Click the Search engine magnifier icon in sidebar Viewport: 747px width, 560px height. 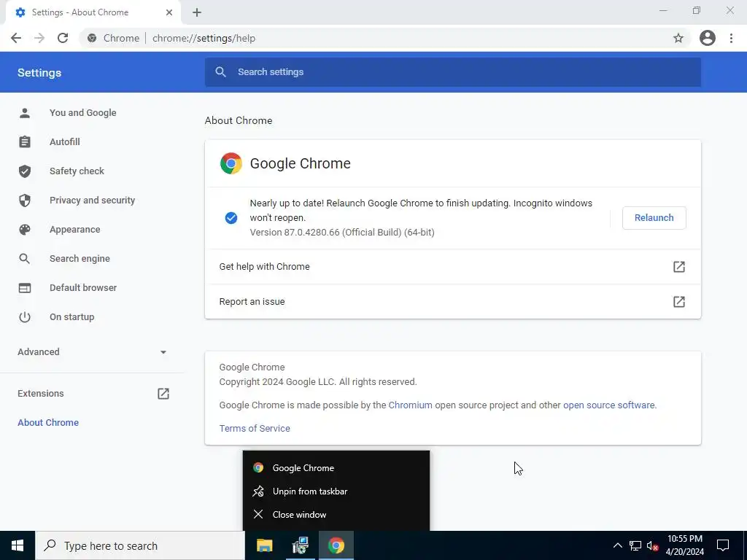(24, 259)
